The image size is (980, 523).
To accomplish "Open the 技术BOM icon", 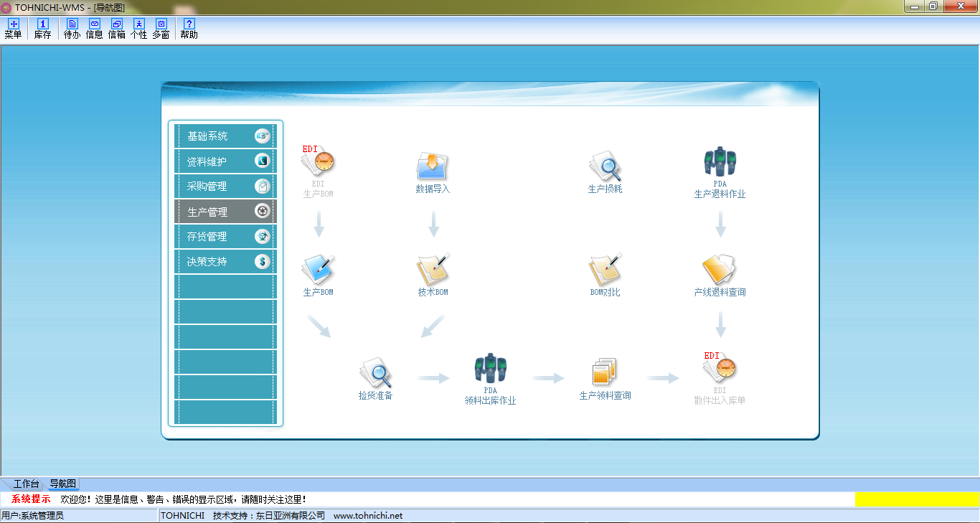I will (x=433, y=270).
